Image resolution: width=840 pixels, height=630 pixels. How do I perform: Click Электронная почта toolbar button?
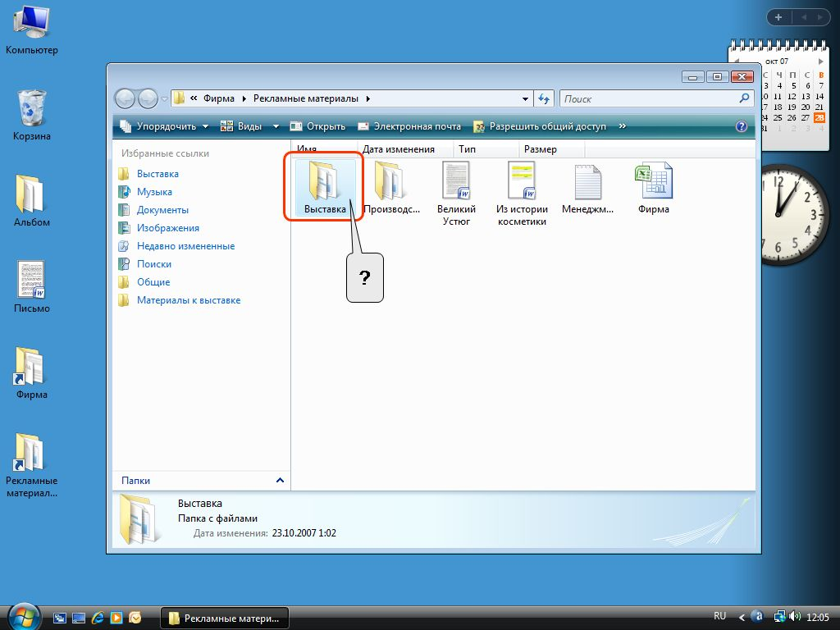click(x=409, y=126)
